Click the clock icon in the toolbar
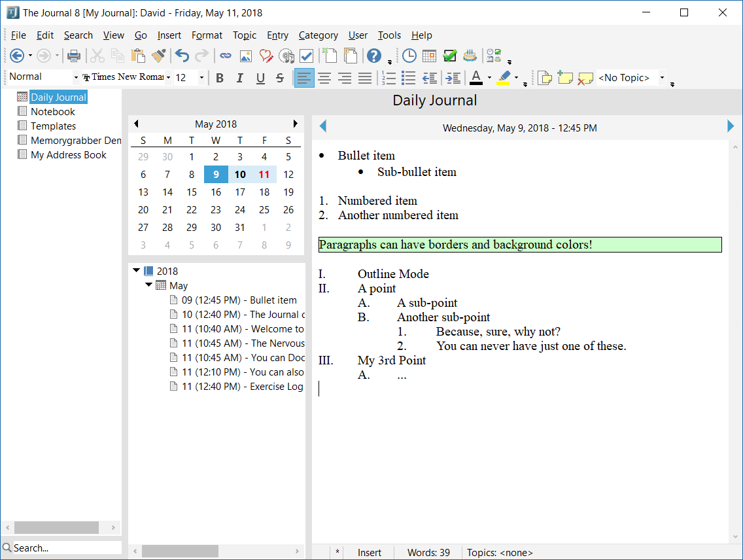This screenshot has height=560, width=743. (409, 56)
